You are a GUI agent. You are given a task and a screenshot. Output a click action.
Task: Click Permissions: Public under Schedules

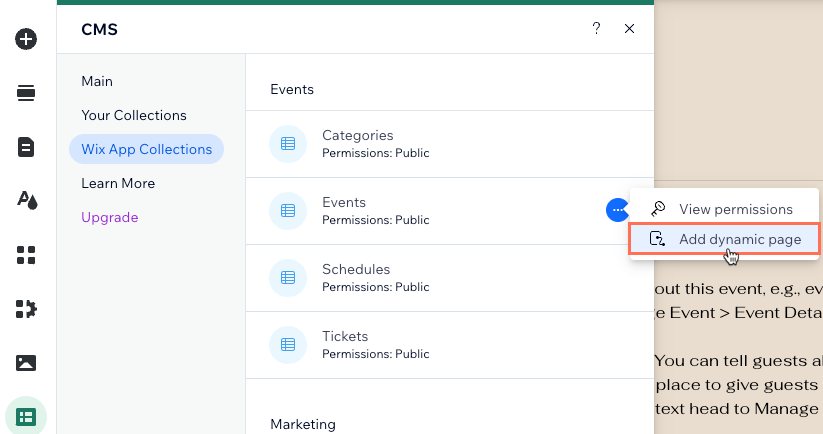click(x=376, y=287)
